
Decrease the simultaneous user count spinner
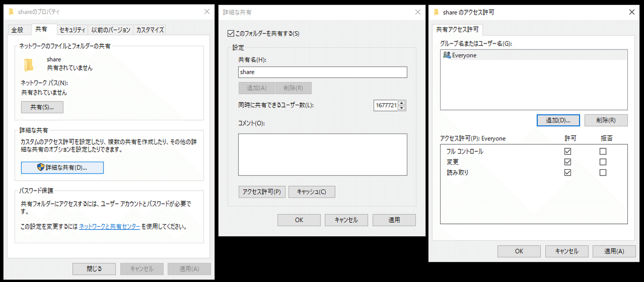[x=402, y=108]
